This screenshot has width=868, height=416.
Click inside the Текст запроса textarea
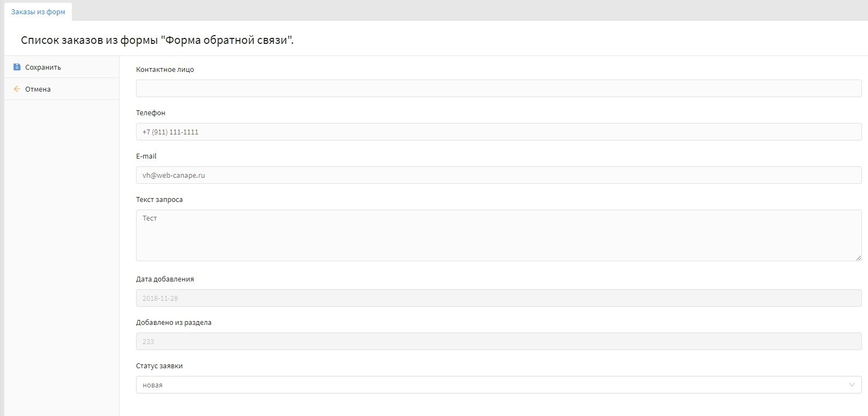pos(498,235)
